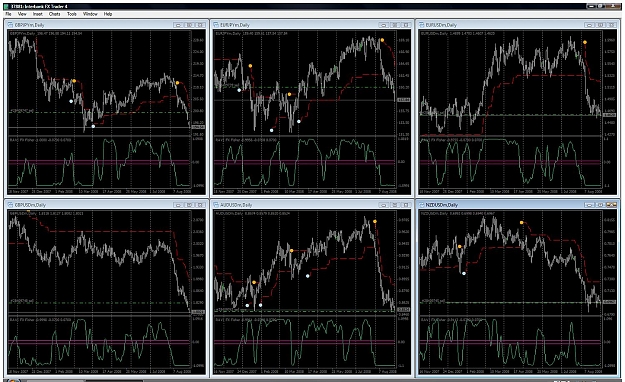
Task: Select the GBPJPYm,Daily window title bar text
Action: pyautogui.click(x=29, y=25)
